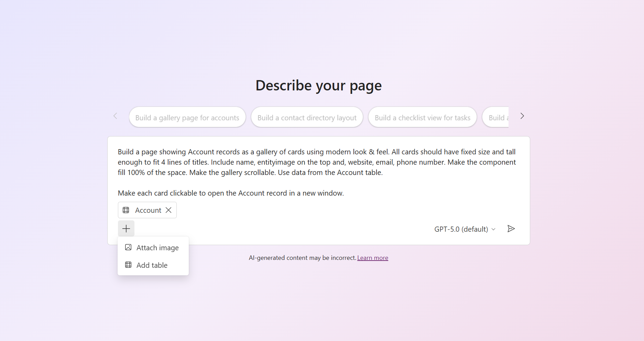
Task: Click the plus add attachment button
Action: click(126, 229)
